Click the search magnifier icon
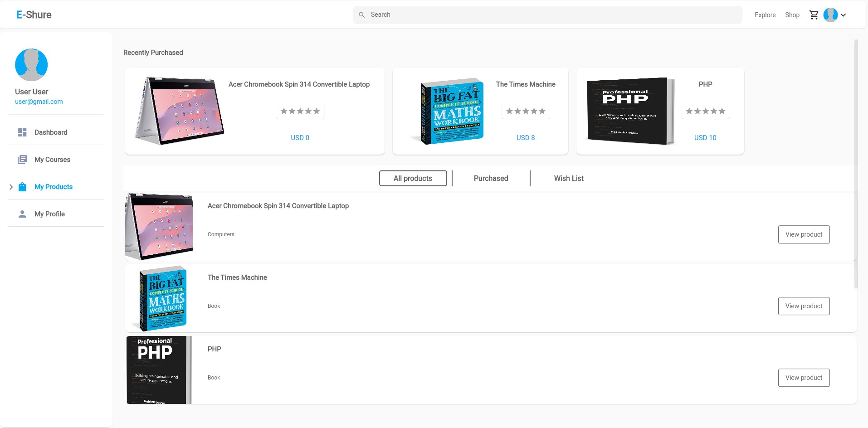The width and height of the screenshot is (868, 428). 362,15
